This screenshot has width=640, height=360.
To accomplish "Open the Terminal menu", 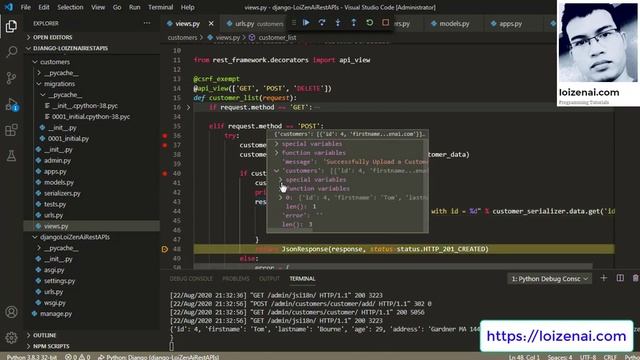I will (x=160, y=7).
